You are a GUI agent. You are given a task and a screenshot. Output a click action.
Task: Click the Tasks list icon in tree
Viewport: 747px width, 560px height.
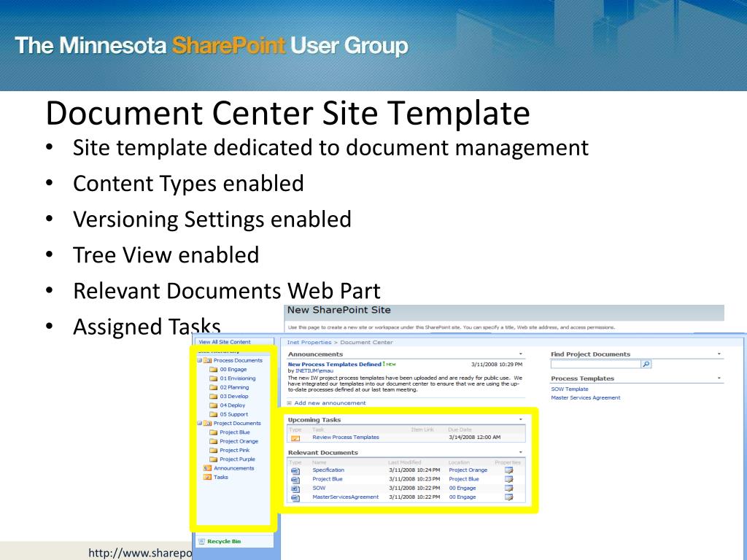click(x=207, y=477)
